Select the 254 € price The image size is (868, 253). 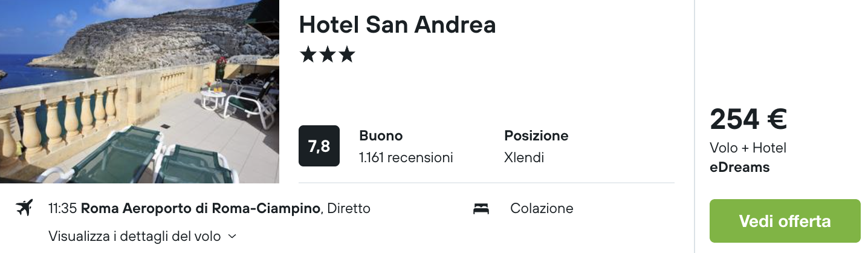click(x=748, y=119)
